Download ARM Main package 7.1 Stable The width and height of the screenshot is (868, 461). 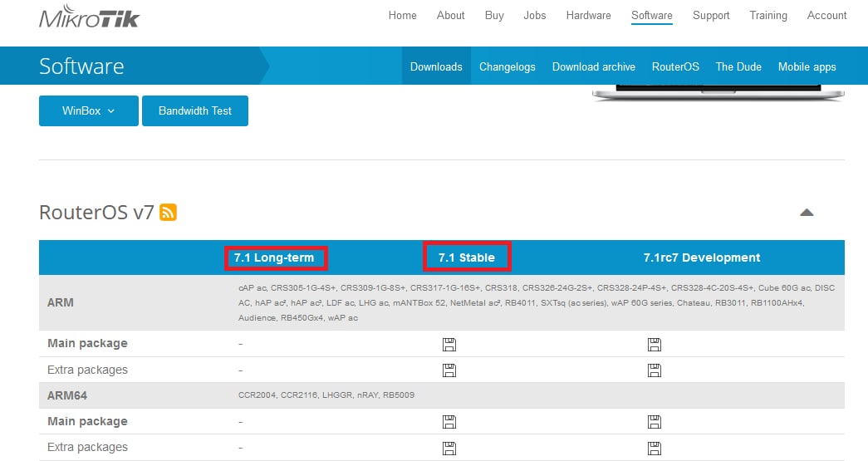coord(449,344)
